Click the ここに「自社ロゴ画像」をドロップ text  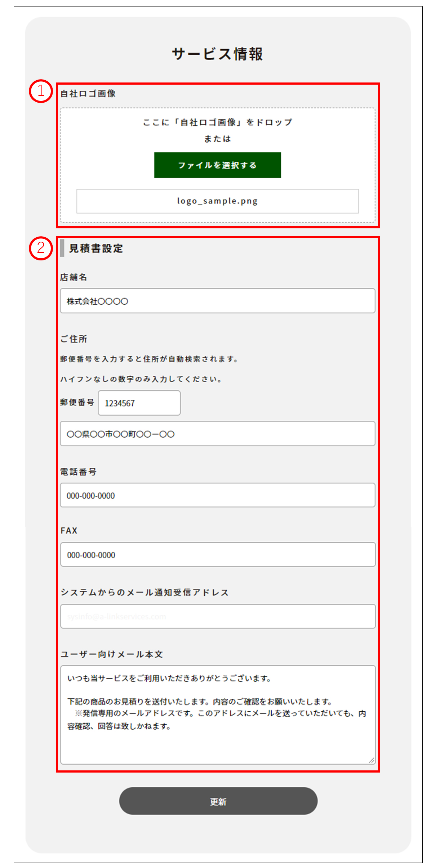[217, 122]
